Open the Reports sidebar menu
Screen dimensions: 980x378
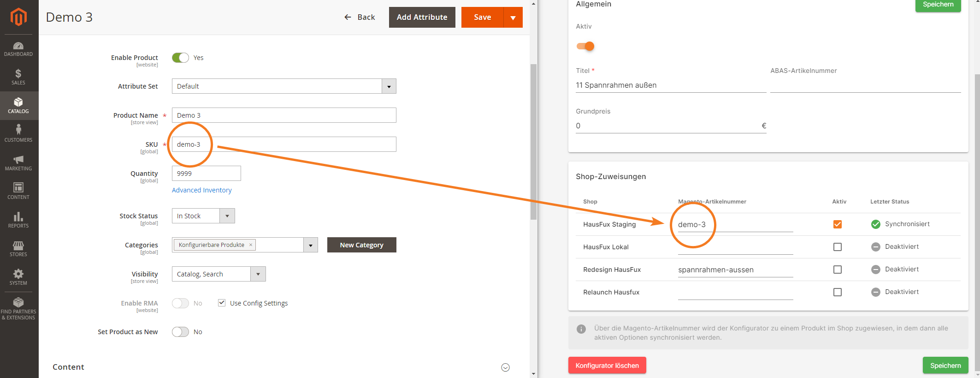(x=18, y=220)
